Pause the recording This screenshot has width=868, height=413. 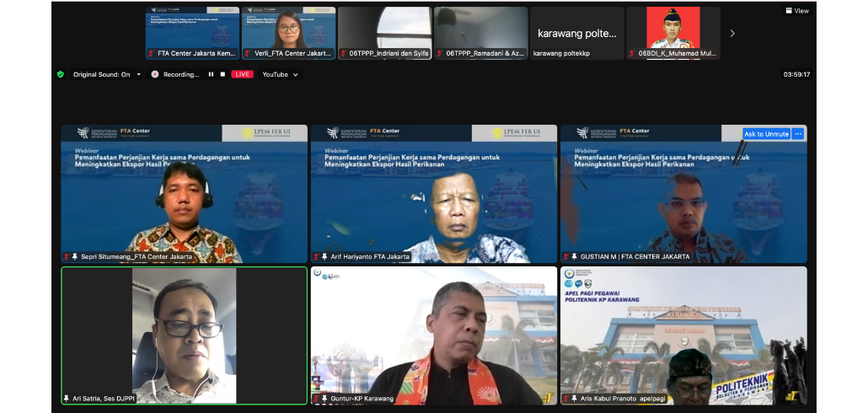(x=211, y=74)
